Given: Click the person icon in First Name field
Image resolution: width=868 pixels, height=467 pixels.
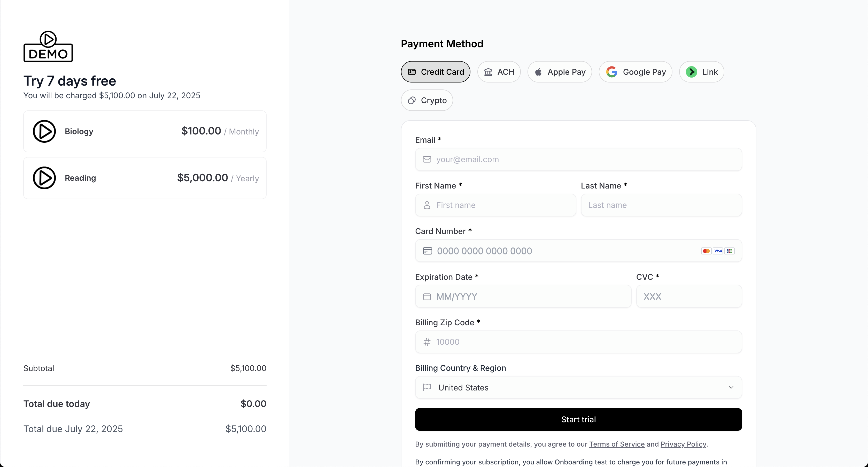Looking at the screenshot, I should (427, 205).
